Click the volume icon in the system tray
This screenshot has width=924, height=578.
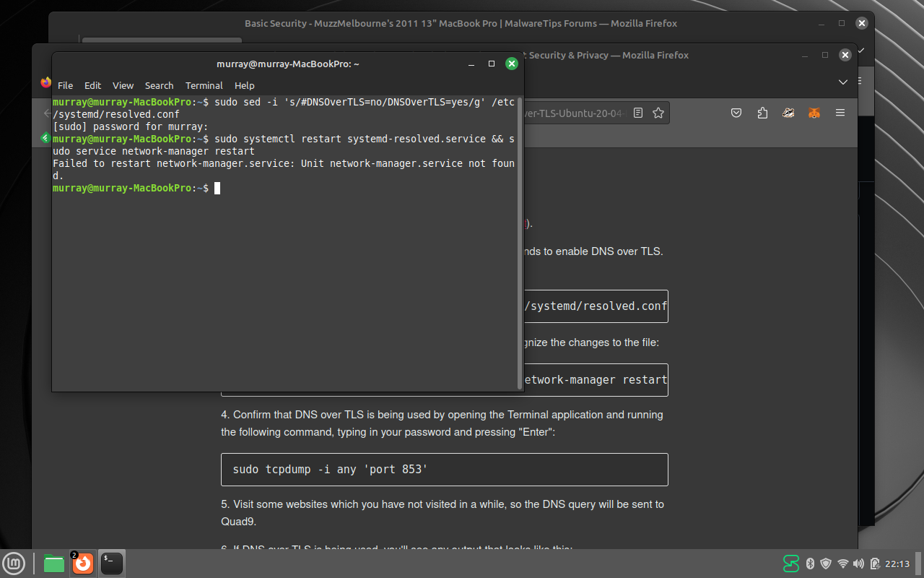pos(858,564)
